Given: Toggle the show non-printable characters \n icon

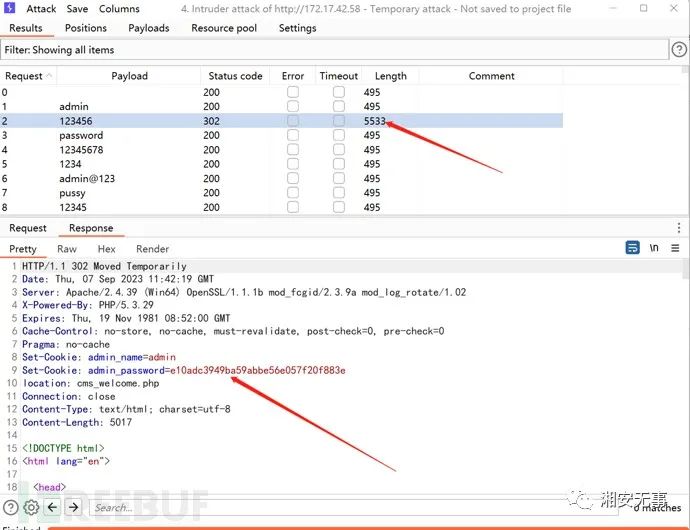Looking at the screenshot, I should point(654,248).
